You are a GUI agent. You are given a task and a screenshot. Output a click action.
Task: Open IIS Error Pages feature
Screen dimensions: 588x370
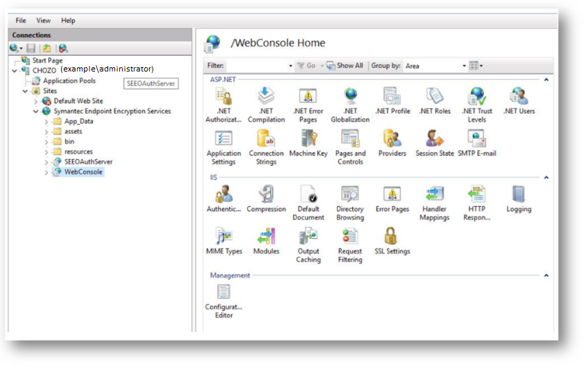392,199
